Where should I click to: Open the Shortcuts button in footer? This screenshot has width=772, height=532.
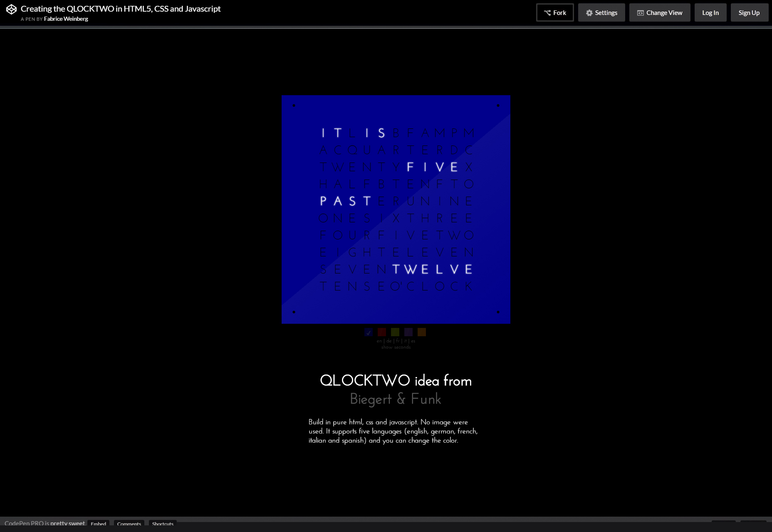tap(163, 524)
